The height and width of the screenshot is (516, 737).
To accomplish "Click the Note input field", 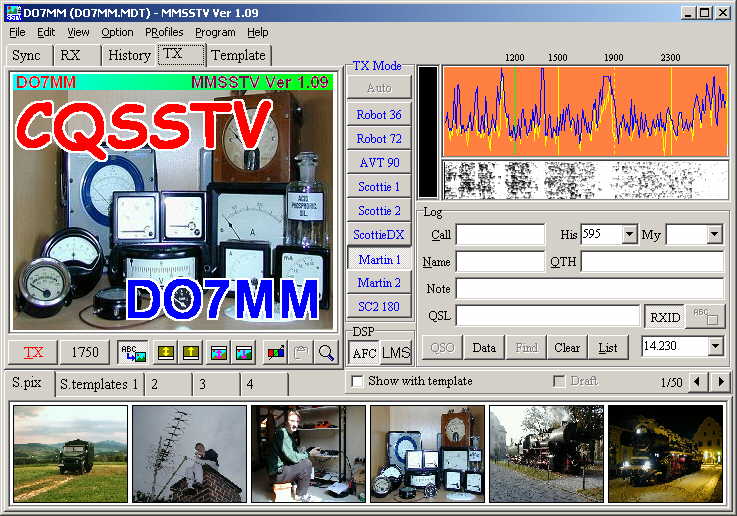I will pos(590,289).
